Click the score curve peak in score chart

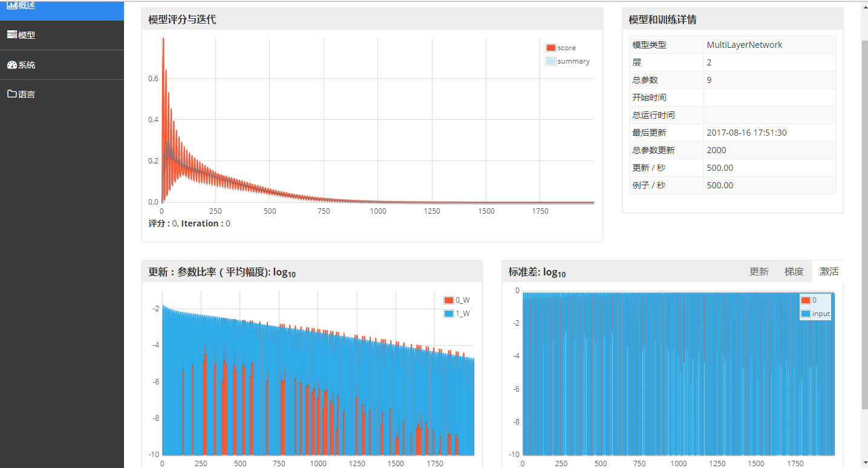(x=163, y=39)
